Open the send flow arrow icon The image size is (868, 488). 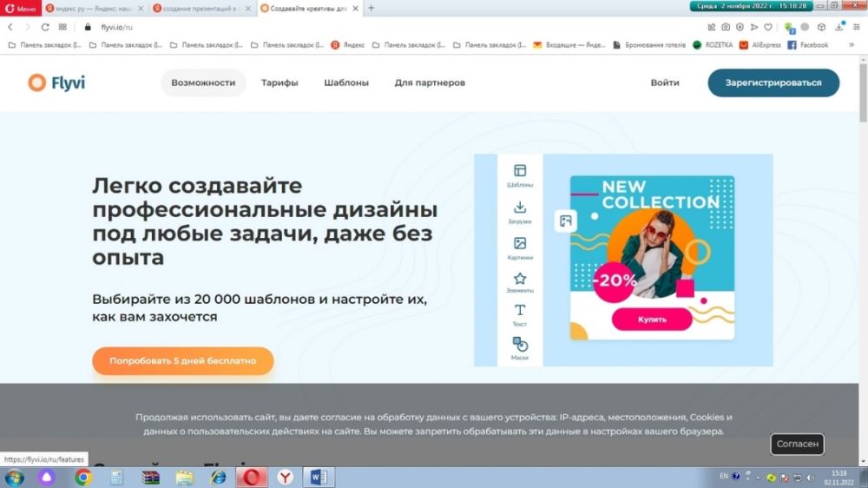pos(754,27)
